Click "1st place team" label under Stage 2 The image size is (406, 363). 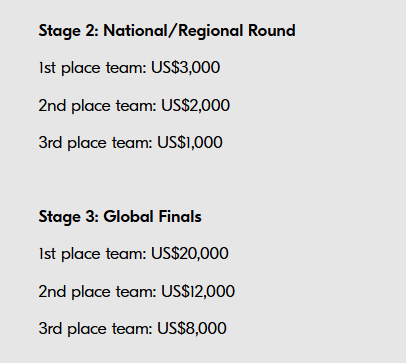(93, 68)
